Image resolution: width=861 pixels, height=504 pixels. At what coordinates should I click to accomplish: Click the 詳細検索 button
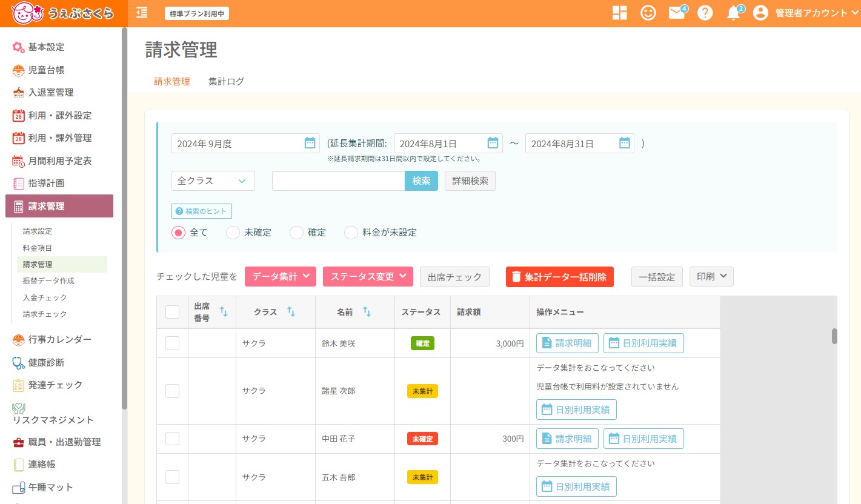470,181
